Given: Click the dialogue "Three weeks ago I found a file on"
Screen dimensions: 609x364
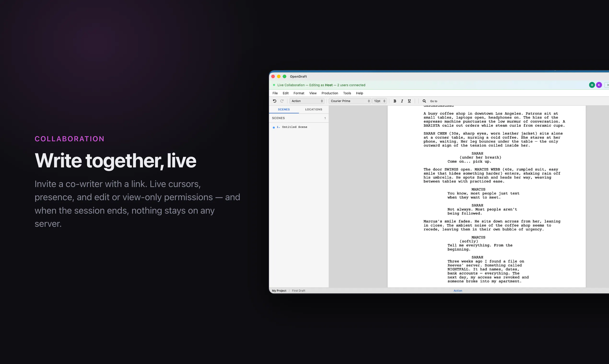Looking at the screenshot, I should 488,271.
